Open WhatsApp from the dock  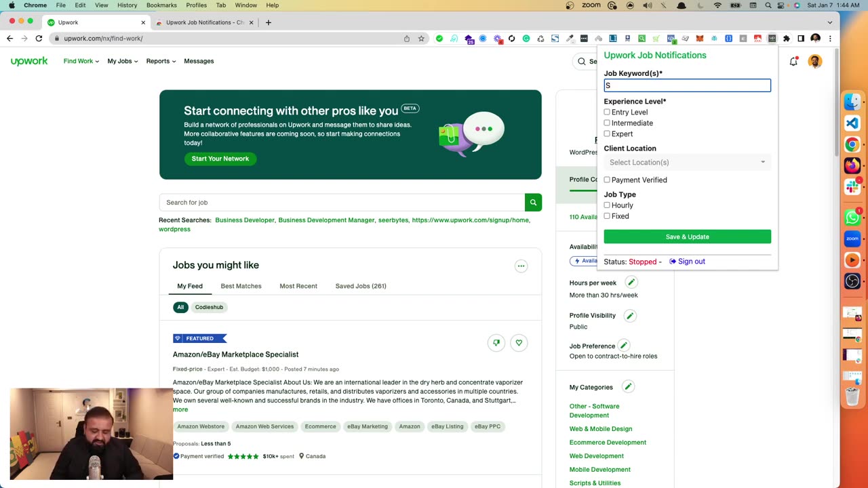pos(852,218)
